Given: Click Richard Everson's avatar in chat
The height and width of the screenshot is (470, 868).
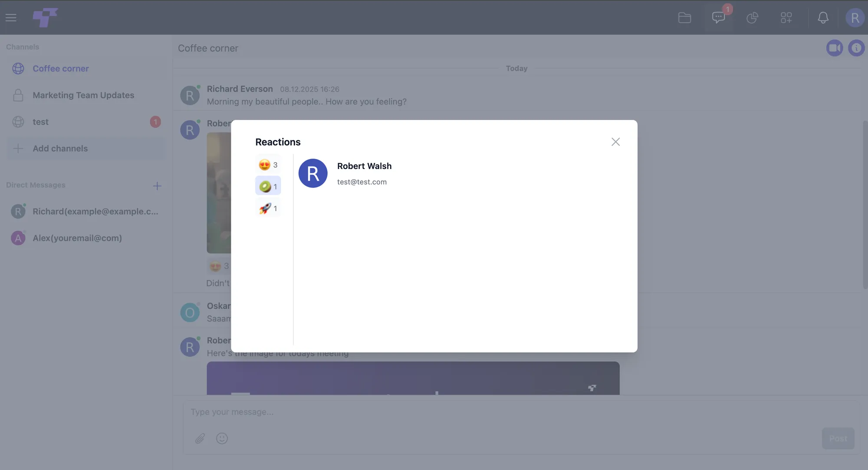Looking at the screenshot, I should (x=190, y=96).
